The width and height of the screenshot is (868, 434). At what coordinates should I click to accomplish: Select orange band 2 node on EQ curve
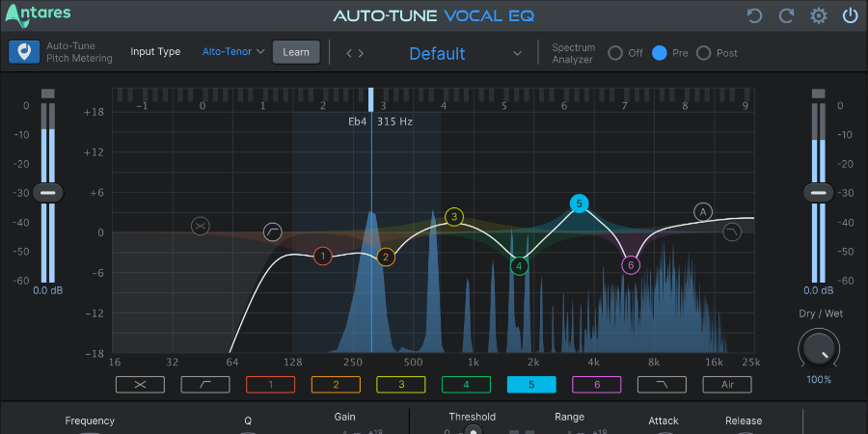point(386,257)
